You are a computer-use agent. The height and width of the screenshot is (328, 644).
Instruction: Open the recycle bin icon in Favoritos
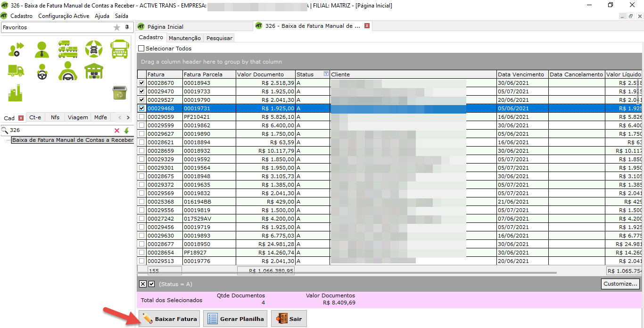(x=119, y=93)
